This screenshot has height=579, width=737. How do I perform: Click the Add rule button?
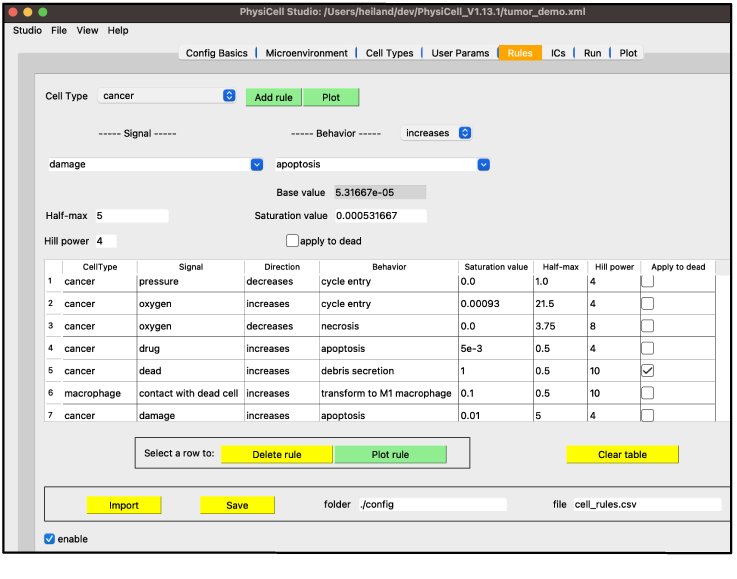pyautogui.click(x=274, y=97)
